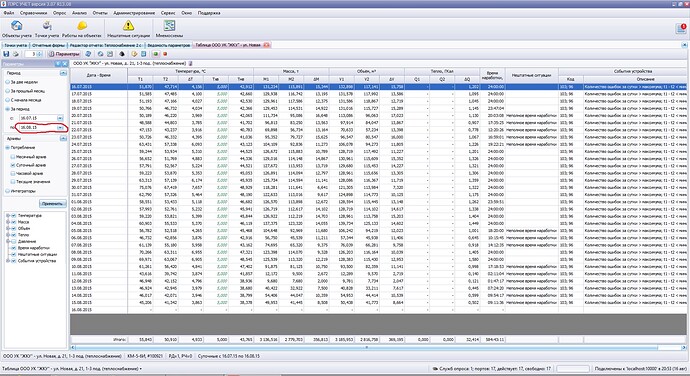This screenshot has height=376, width=690.
Task: Enable the Давление checkbox in tree
Action: click(14, 241)
